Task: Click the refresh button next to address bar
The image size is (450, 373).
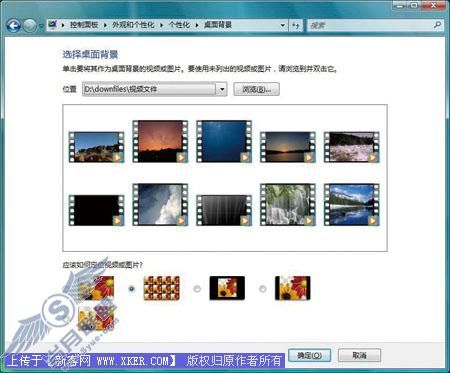Action: (296, 25)
